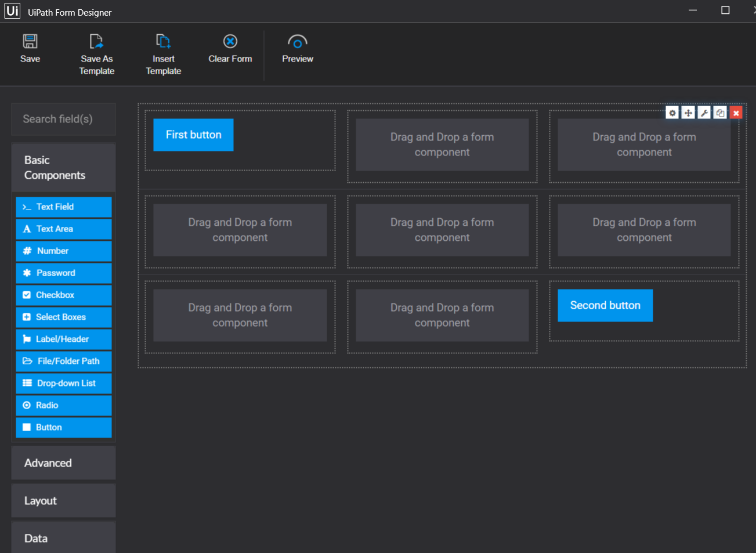Viewport: 756px width, 553px height.
Task: Delete the component using the red X icon
Action: coord(736,112)
